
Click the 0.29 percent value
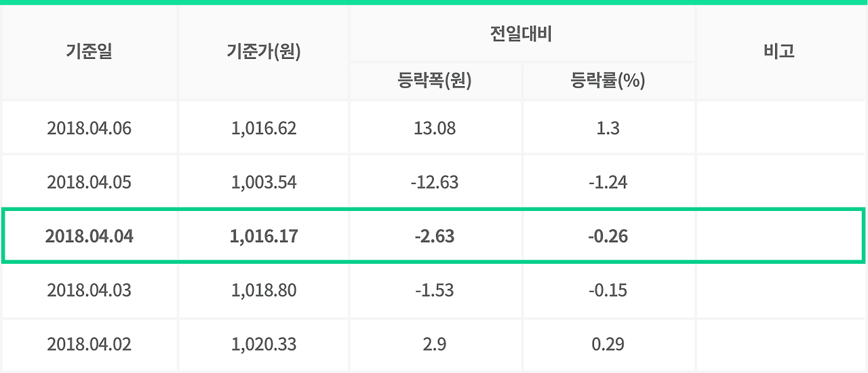click(x=608, y=345)
